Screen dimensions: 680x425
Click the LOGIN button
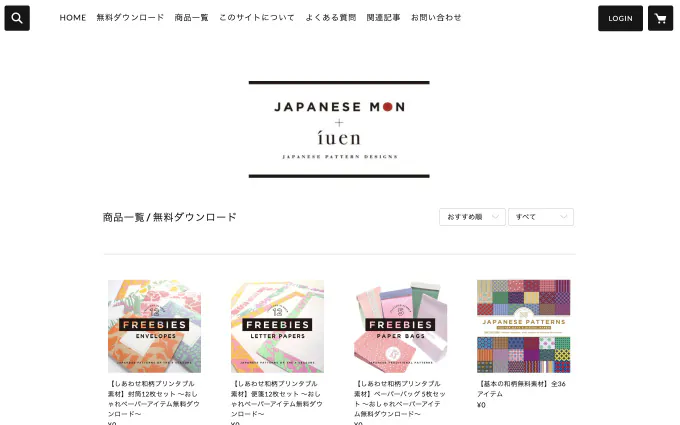click(x=620, y=18)
